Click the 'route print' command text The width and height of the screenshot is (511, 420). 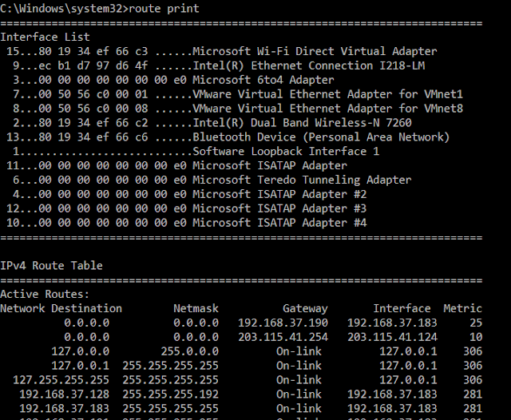164,9
